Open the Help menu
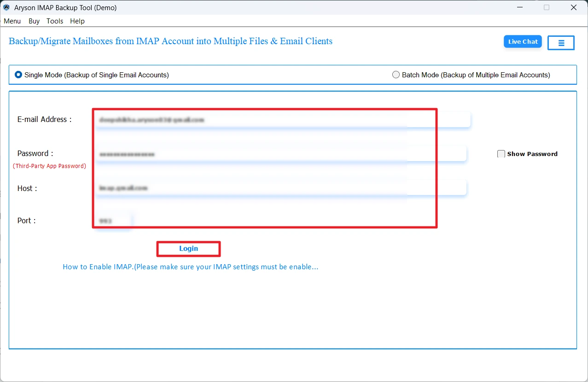This screenshot has width=588, height=382. pos(77,21)
